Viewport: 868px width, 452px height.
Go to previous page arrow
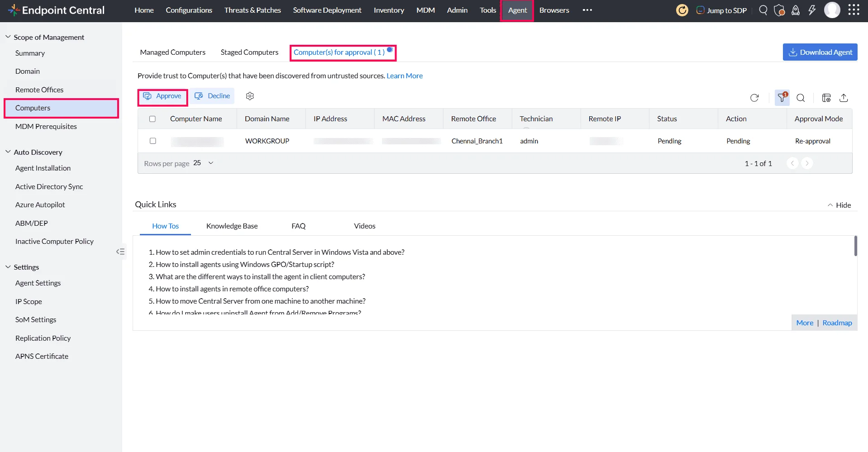pos(792,163)
